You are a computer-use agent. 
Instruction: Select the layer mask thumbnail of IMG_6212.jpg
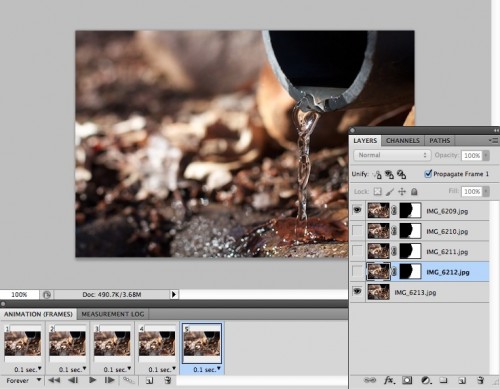point(410,272)
